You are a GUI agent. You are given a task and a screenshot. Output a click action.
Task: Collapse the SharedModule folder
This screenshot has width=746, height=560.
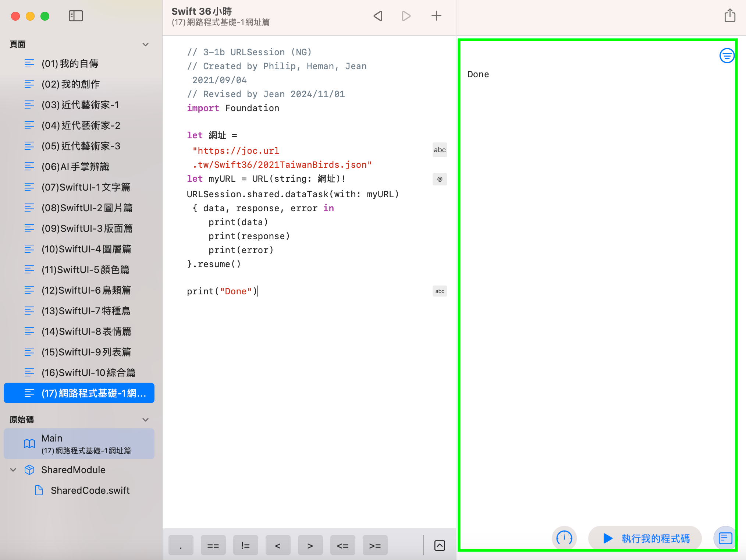(13, 470)
